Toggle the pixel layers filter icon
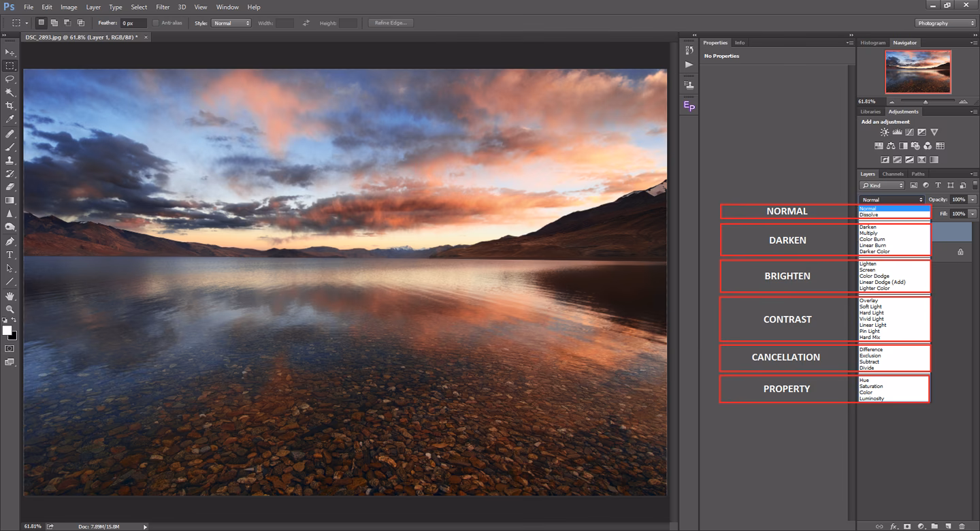This screenshot has height=531, width=980. (914, 185)
